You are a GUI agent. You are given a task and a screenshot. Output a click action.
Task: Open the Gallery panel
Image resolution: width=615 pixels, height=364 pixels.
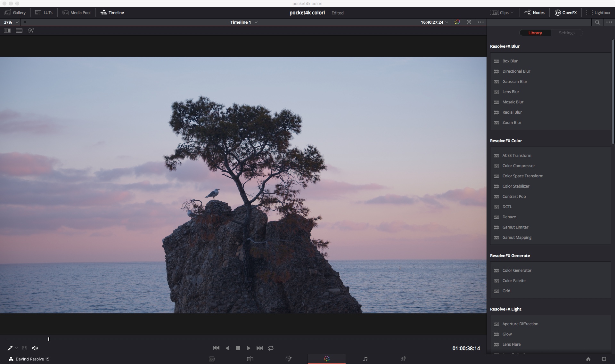coord(15,12)
